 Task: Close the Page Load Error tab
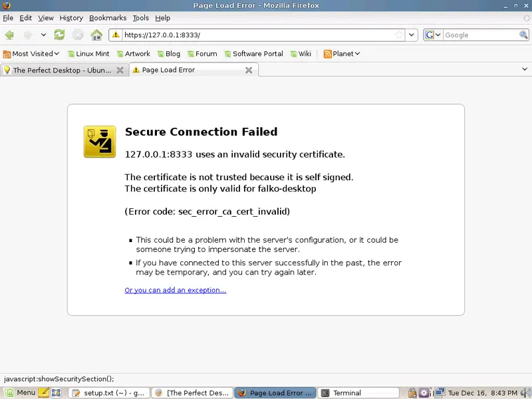pyautogui.click(x=249, y=70)
